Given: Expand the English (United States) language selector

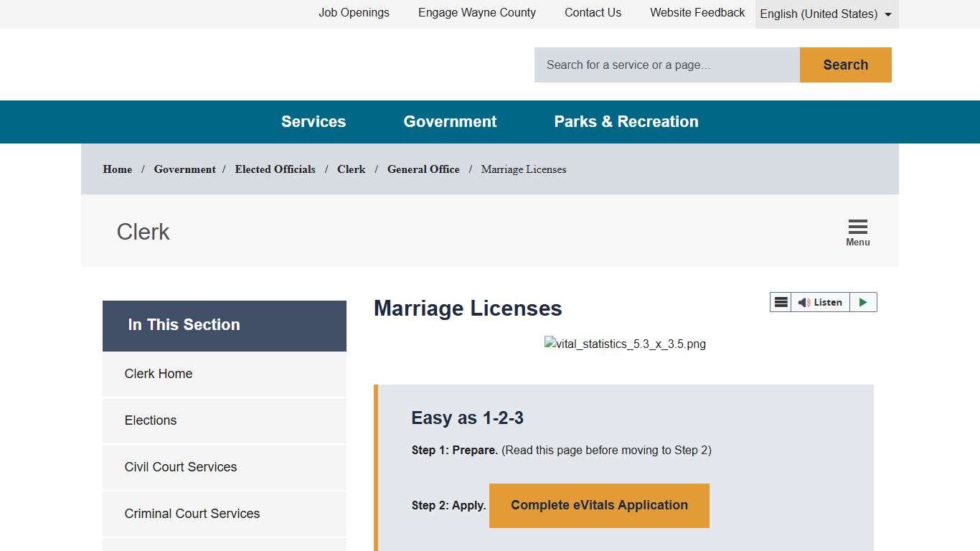Looking at the screenshot, I should pos(826,14).
